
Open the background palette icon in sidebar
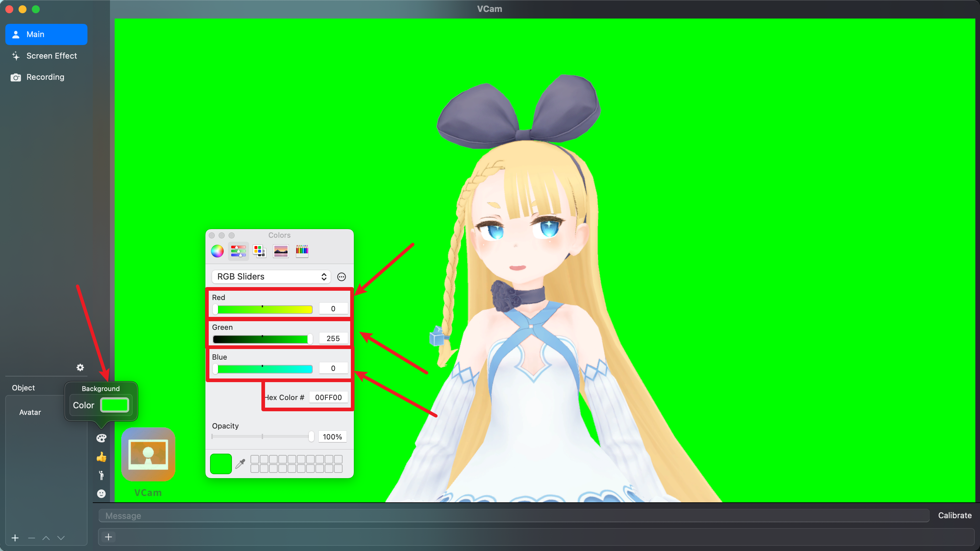click(x=101, y=438)
